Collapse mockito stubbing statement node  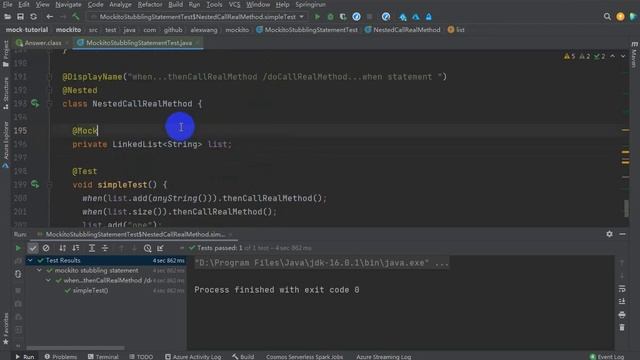click(x=39, y=271)
